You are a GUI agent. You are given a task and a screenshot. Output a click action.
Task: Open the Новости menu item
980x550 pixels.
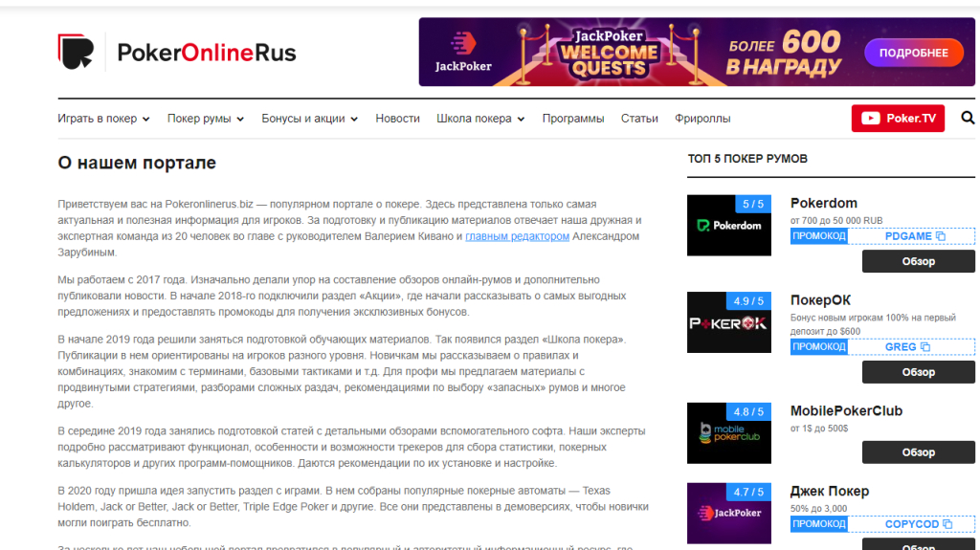tap(397, 119)
